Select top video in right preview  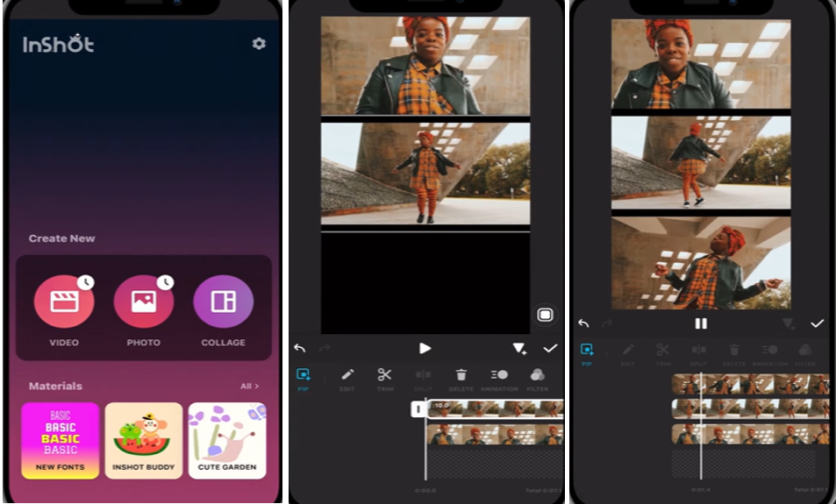[x=701, y=64]
